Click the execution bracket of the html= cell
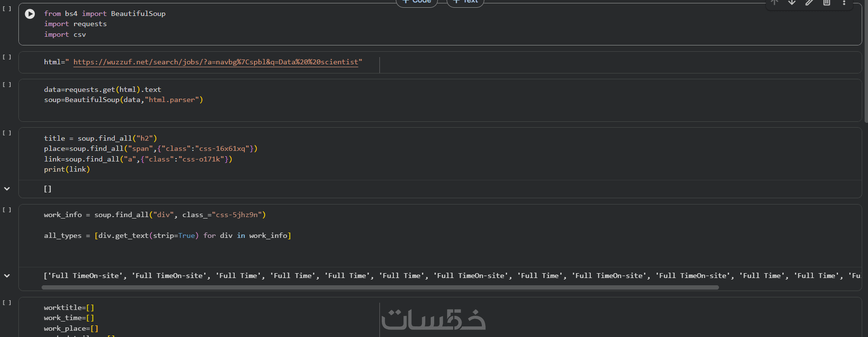 coord(7,57)
